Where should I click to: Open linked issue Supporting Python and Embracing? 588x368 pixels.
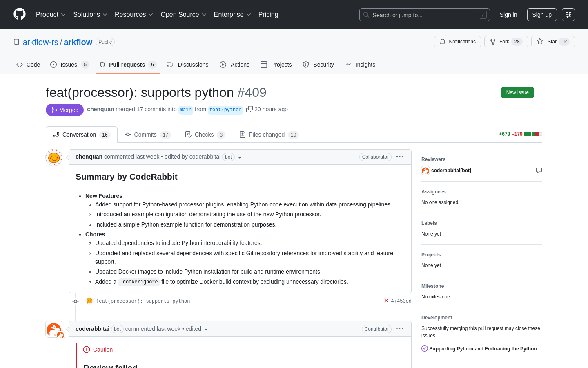coord(486,349)
